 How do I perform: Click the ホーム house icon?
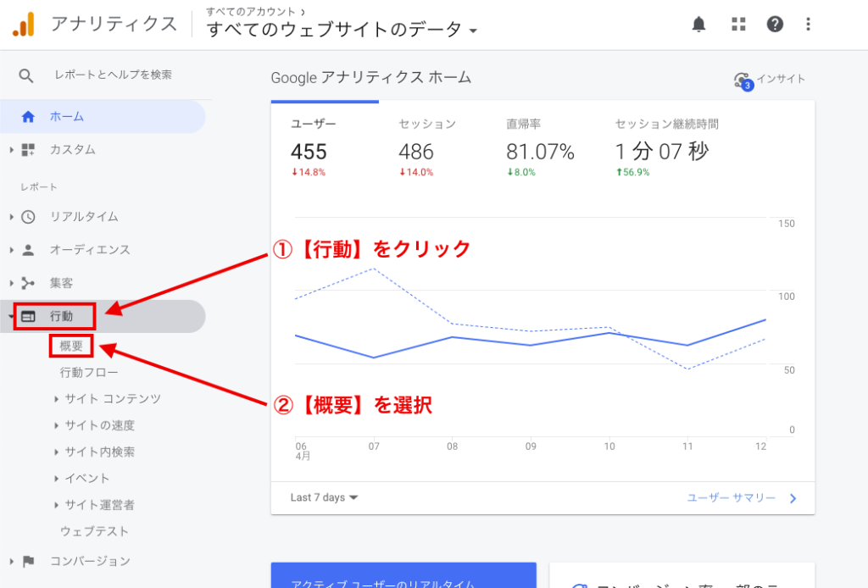[28, 117]
